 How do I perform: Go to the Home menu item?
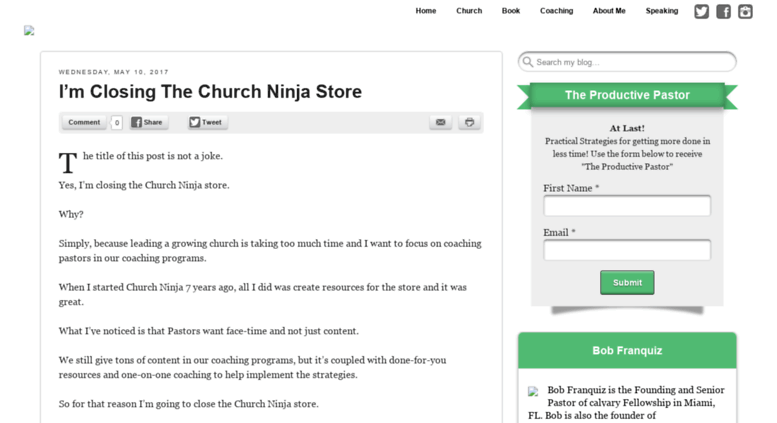(426, 11)
